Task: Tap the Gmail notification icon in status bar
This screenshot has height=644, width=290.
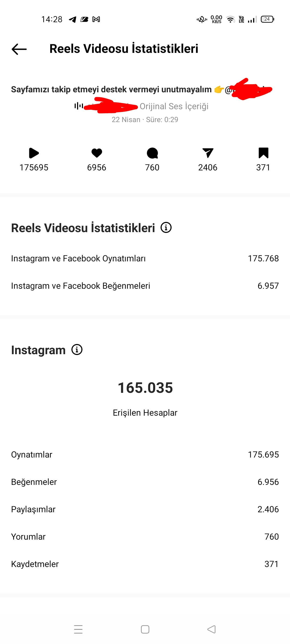Action: (96, 19)
